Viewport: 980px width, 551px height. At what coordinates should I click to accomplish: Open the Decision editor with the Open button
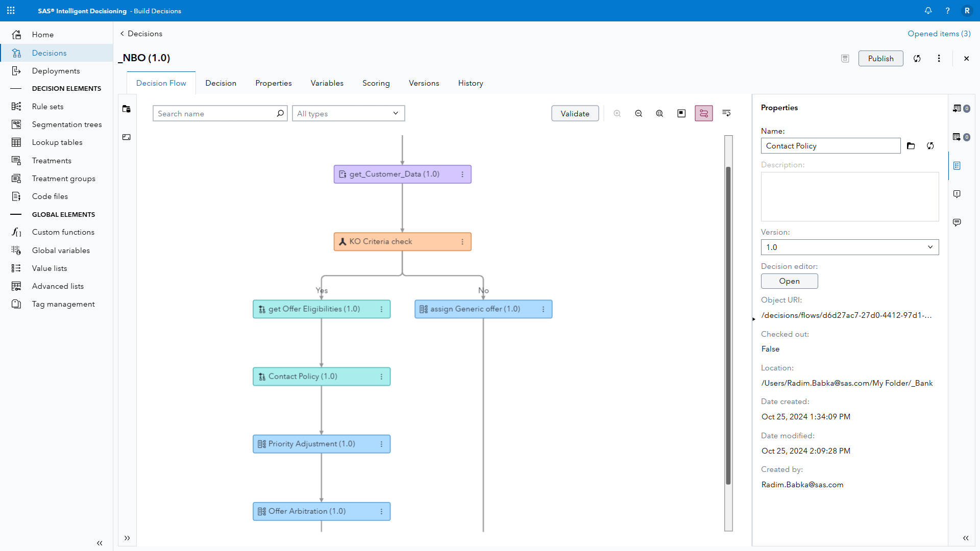tap(789, 281)
